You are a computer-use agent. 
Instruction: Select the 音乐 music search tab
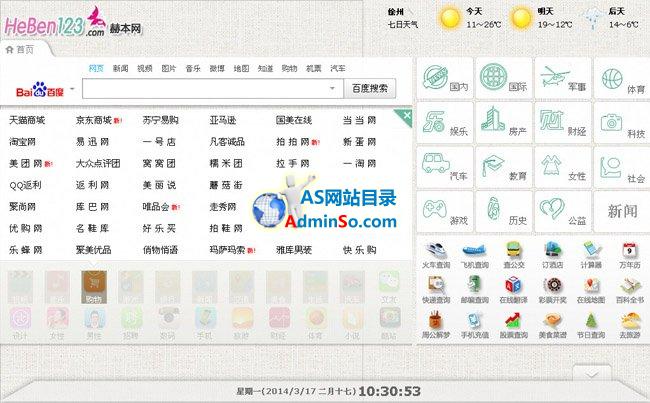click(193, 68)
